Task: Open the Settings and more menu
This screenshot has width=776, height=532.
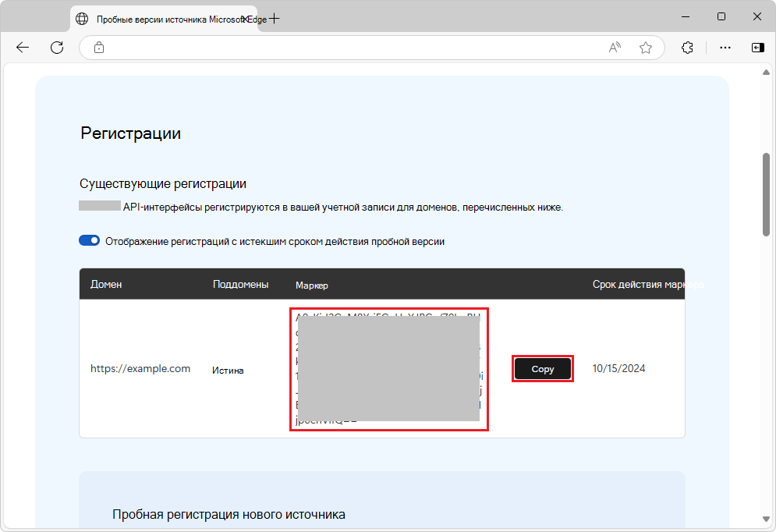Action: tap(725, 47)
